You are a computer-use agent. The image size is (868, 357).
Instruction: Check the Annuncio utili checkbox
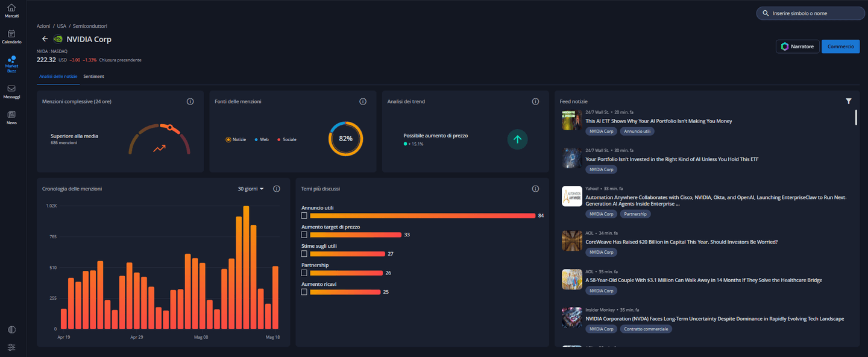pyautogui.click(x=304, y=215)
